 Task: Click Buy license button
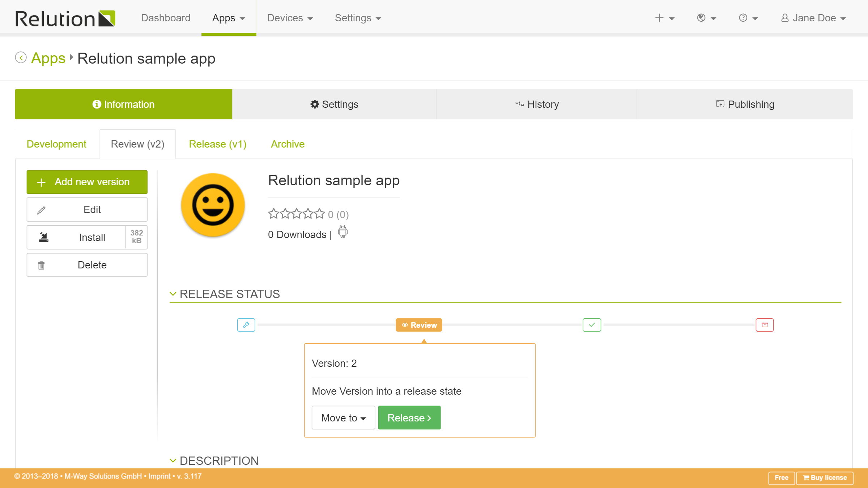click(825, 478)
